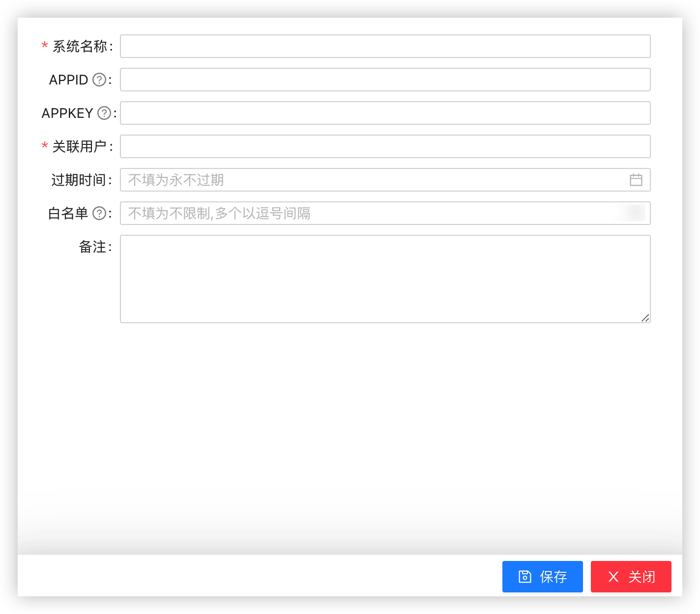700x614 pixels.
Task: Focus the 系统名称 input field
Action: point(385,46)
